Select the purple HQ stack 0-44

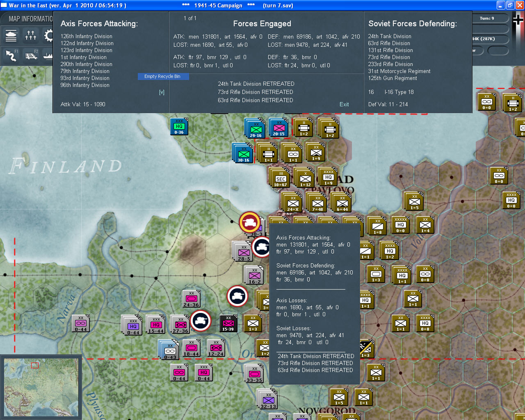point(132,324)
